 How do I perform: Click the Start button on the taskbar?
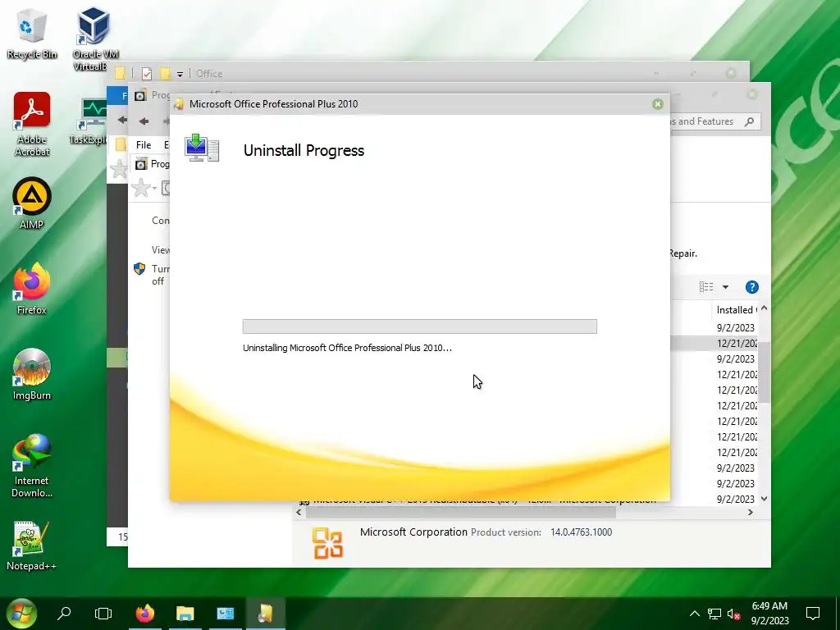21,614
